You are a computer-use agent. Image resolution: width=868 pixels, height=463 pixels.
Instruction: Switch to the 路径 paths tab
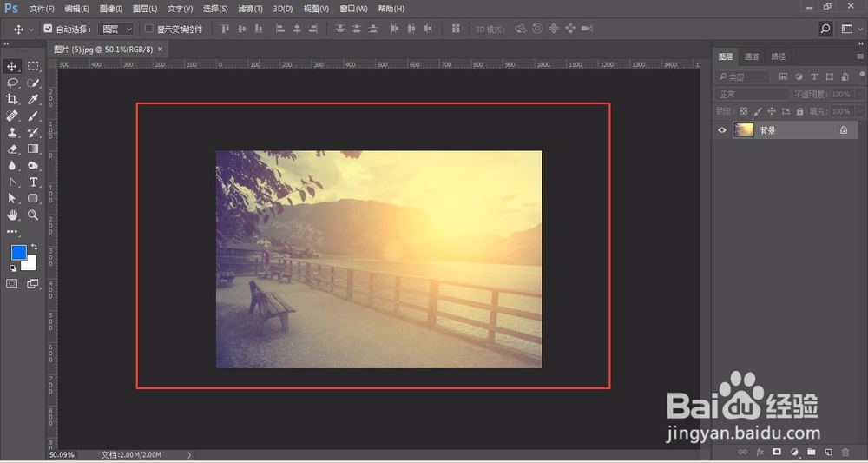click(x=779, y=56)
